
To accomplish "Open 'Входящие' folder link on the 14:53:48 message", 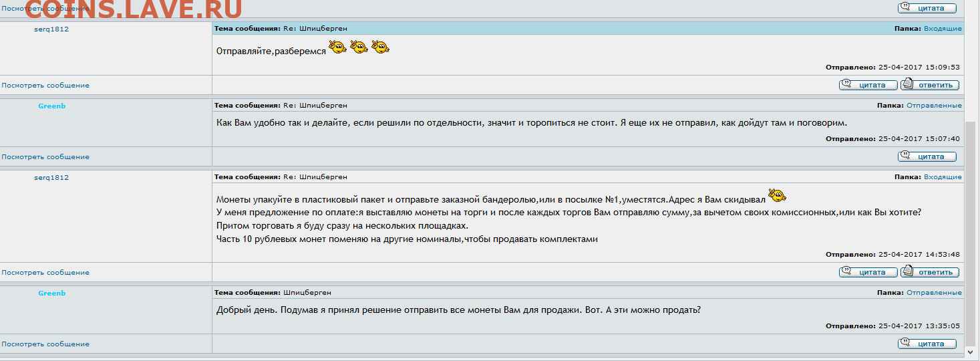I will [943, 177].
